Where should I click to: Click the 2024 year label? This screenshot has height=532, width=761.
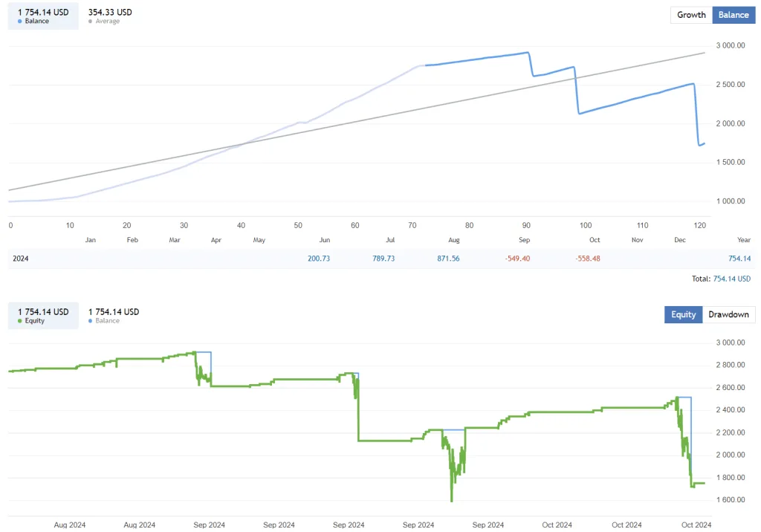[x=19, y=258]
